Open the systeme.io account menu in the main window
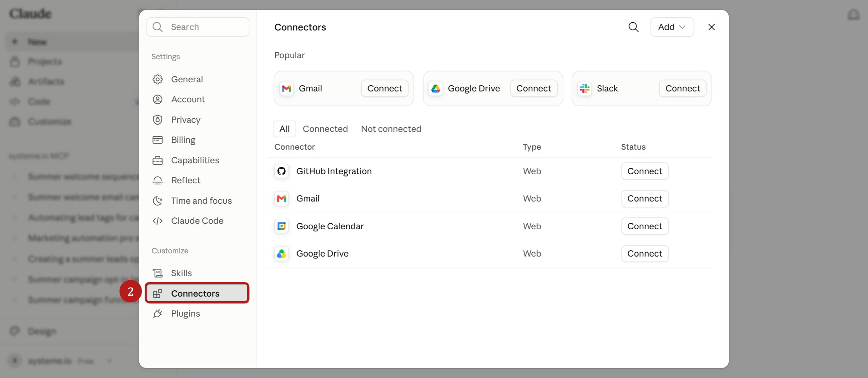The height and width of the screenshot is (378, 868). tap(61, 361)
